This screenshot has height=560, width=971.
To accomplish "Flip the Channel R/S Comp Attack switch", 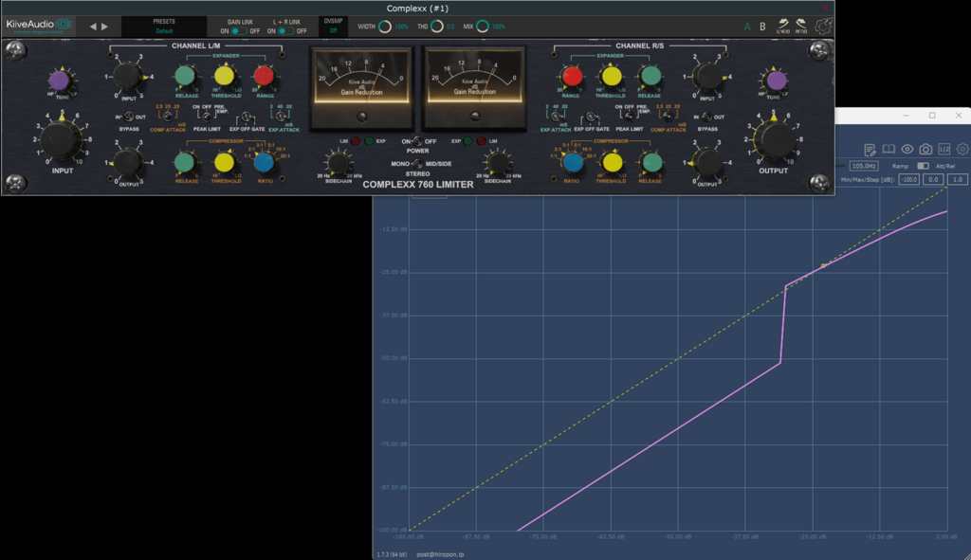I will tap(668, 117).
